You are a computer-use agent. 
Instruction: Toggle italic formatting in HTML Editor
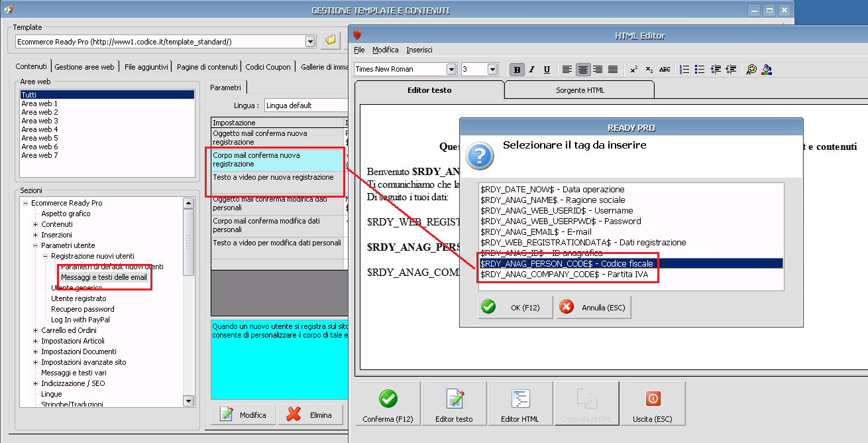click(x=532, y=70)
